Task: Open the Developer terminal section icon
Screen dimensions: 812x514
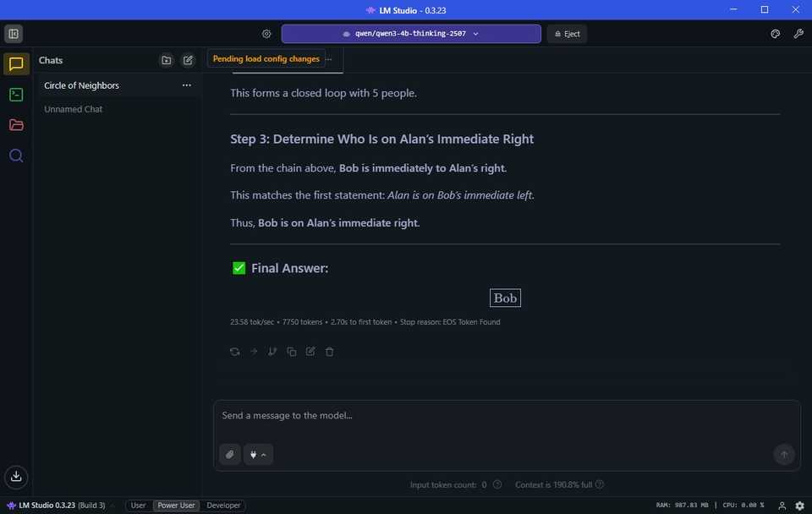Action: pyautogui.click(x=16, y=95)
